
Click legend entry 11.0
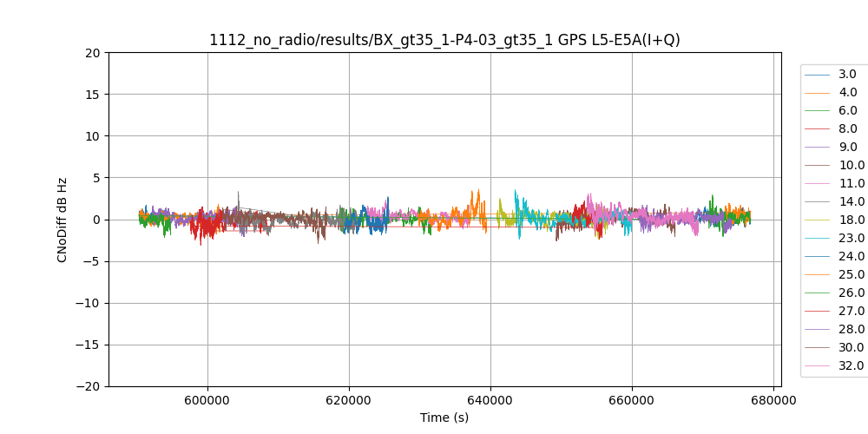pyautogui.click(x=851, y=184)
